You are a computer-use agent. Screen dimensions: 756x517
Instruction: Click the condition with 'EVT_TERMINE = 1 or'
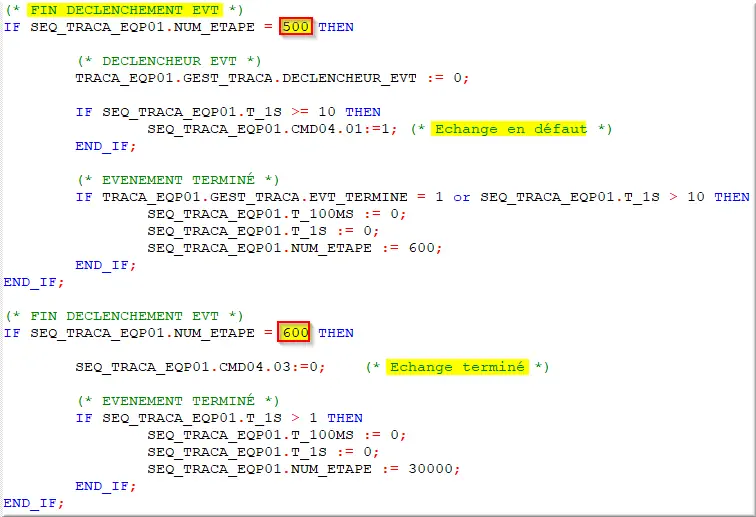click(412, 197)
